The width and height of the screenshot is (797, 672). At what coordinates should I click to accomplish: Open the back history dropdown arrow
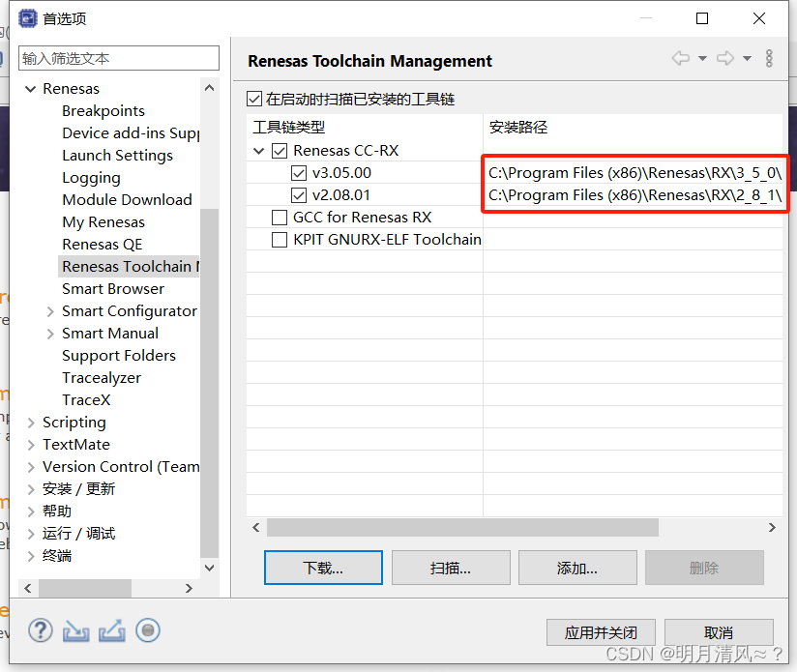tap(702, 58)
